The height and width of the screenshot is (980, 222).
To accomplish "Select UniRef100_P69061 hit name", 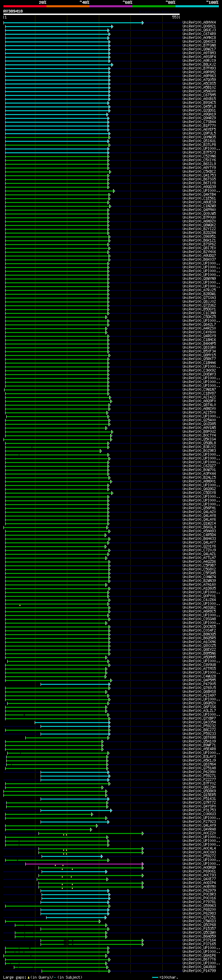I will (x=199, y=872).
